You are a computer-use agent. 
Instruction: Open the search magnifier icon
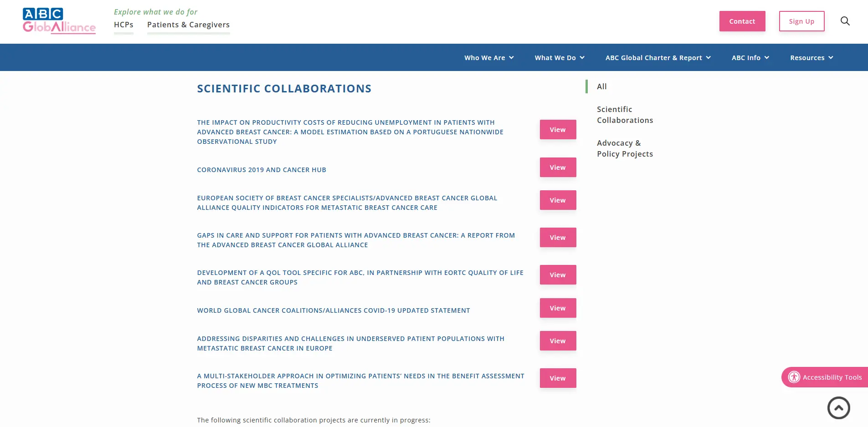pyautogui.click(x=845, y=21)
